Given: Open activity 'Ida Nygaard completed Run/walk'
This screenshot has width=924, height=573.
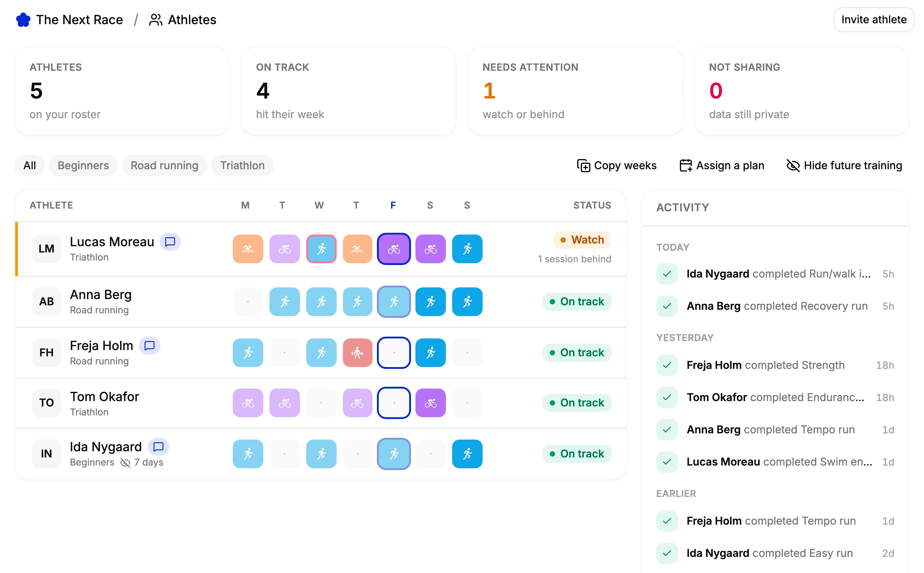Looking at the screenshot, I should click(x=775, y=274).
